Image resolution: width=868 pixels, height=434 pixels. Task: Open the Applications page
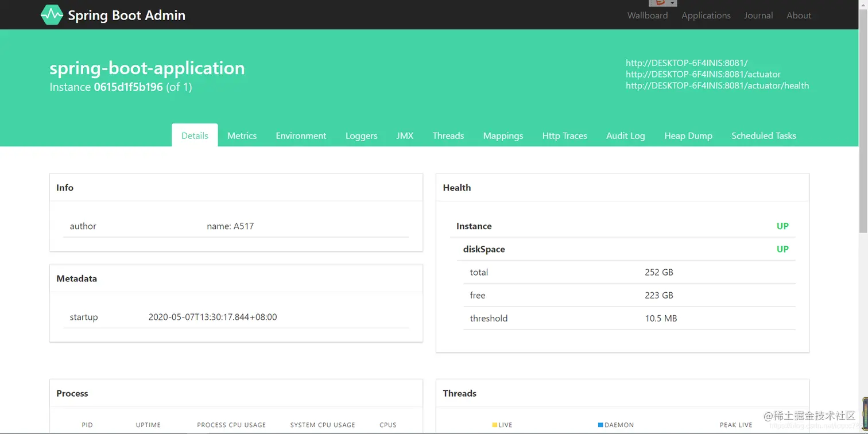coord(706,15)
